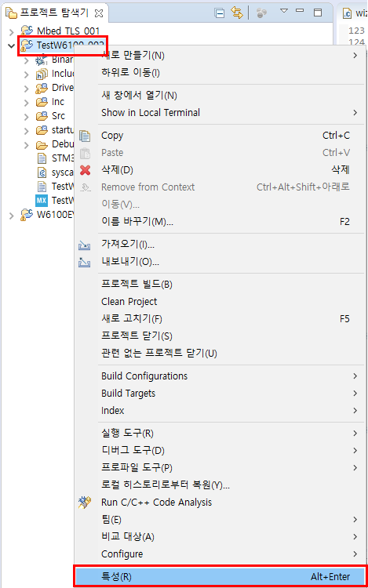This screenshot has height=588, width=368.
Task: Expand the Mbed_TLS_001 project
Action: 11,31
